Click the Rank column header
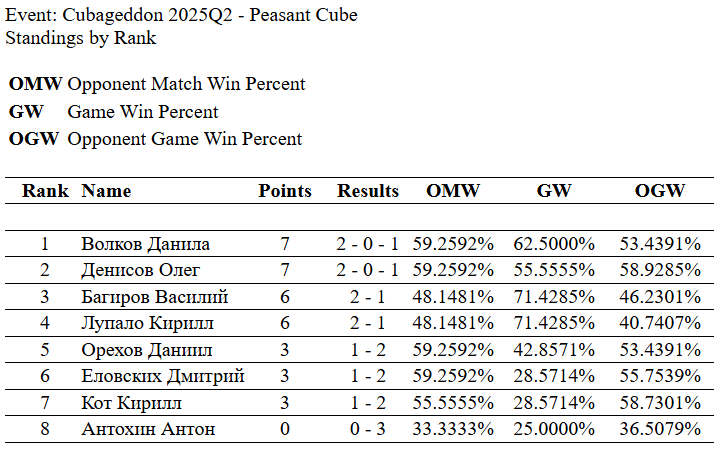The image size is (714, 453). click(45, 191)
